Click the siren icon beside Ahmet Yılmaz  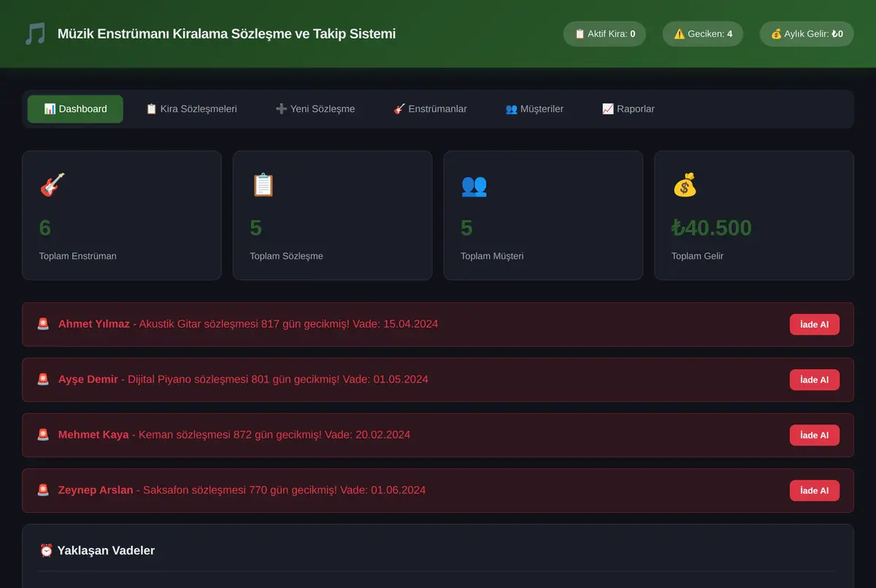(43, 324)
